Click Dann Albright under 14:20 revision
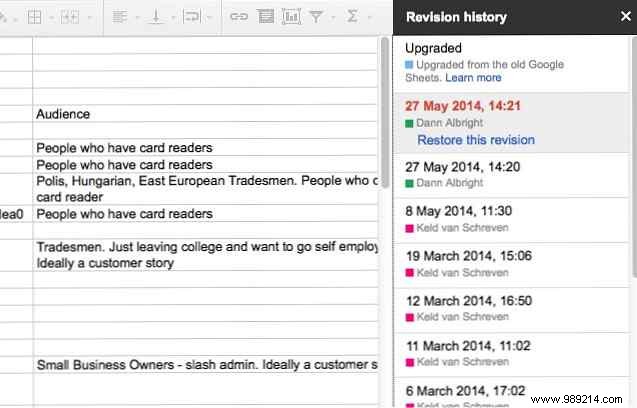This screenshot has height=408, width=637. 450,183
